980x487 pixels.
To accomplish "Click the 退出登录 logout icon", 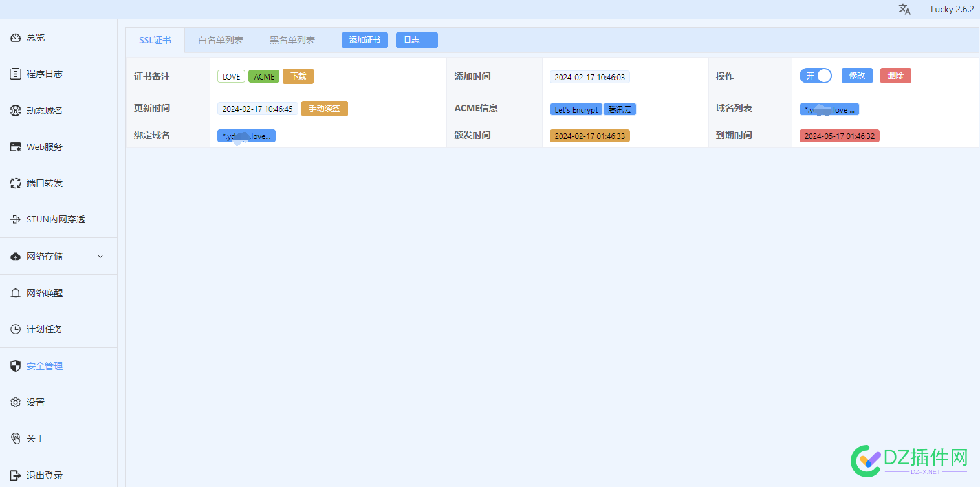I will [16, 475].
